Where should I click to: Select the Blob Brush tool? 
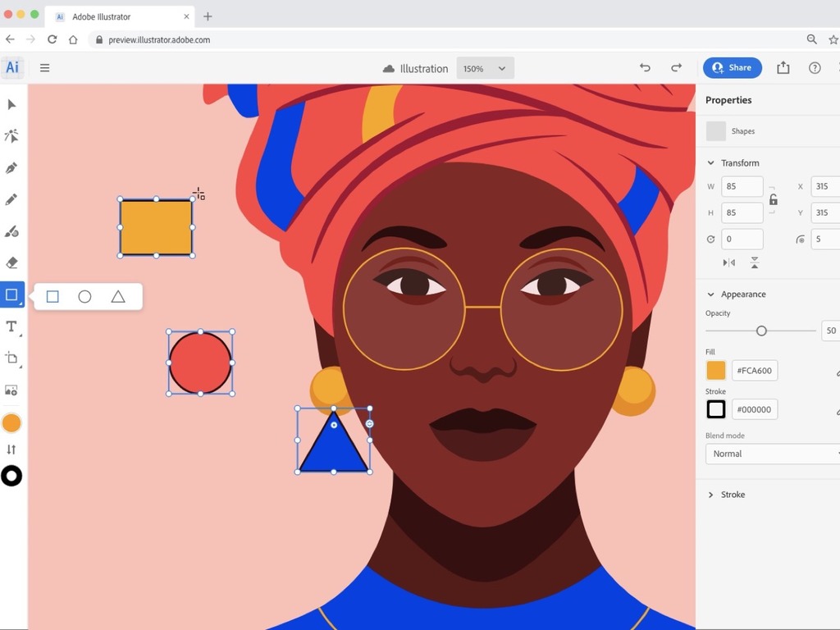[11, 231]
